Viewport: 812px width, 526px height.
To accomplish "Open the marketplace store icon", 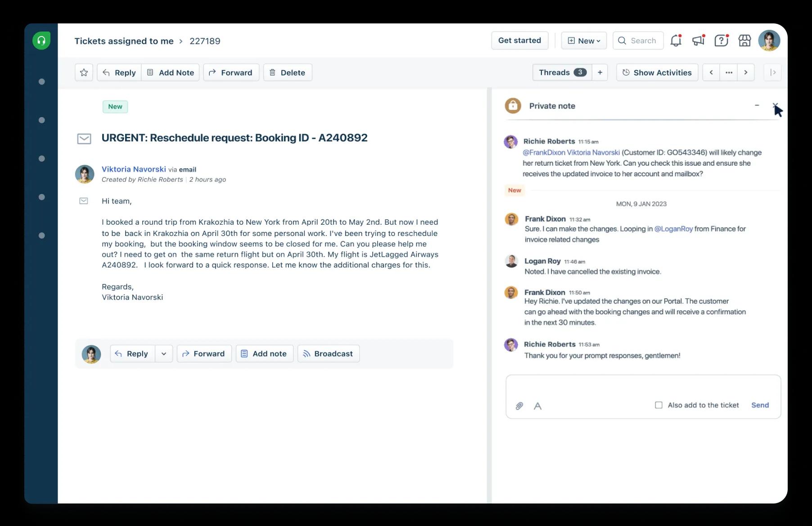I will (744, 41).
